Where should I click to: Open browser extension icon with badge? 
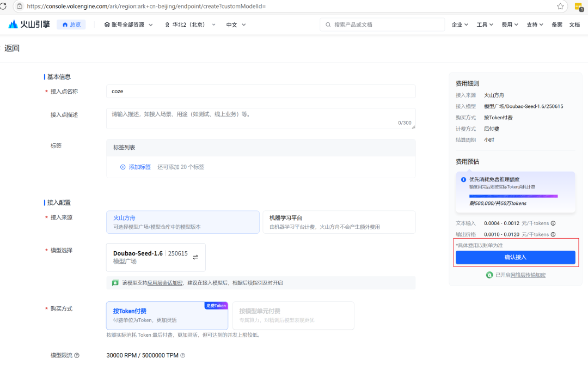pyautogui.click(x=579, y=7)
